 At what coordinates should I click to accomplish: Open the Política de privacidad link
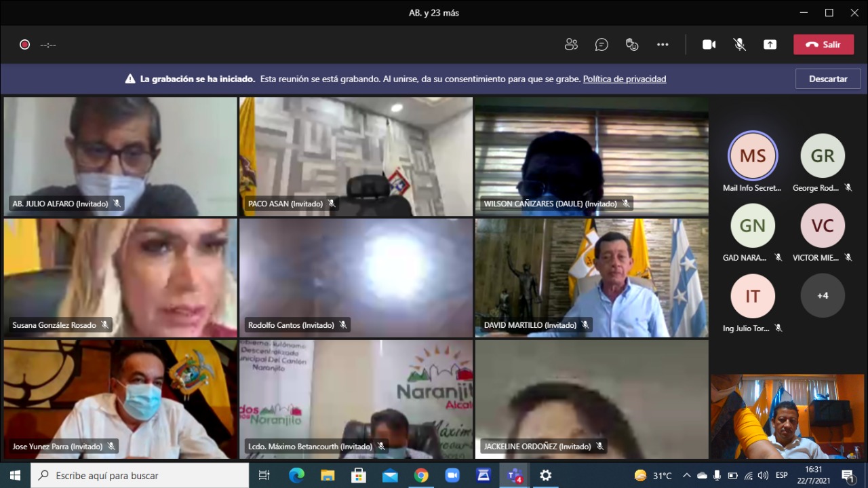click(x=625, y=79)
